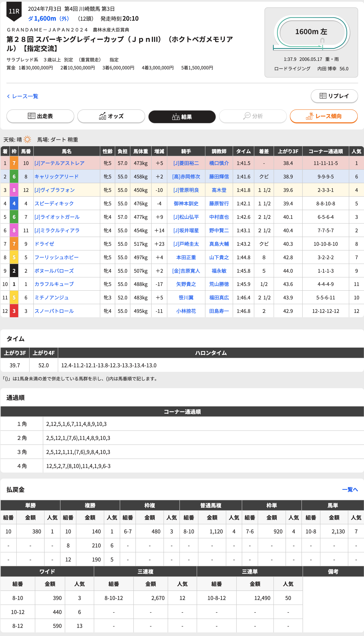
Task: Click the sunny weather icon
Action: point(27,139)
